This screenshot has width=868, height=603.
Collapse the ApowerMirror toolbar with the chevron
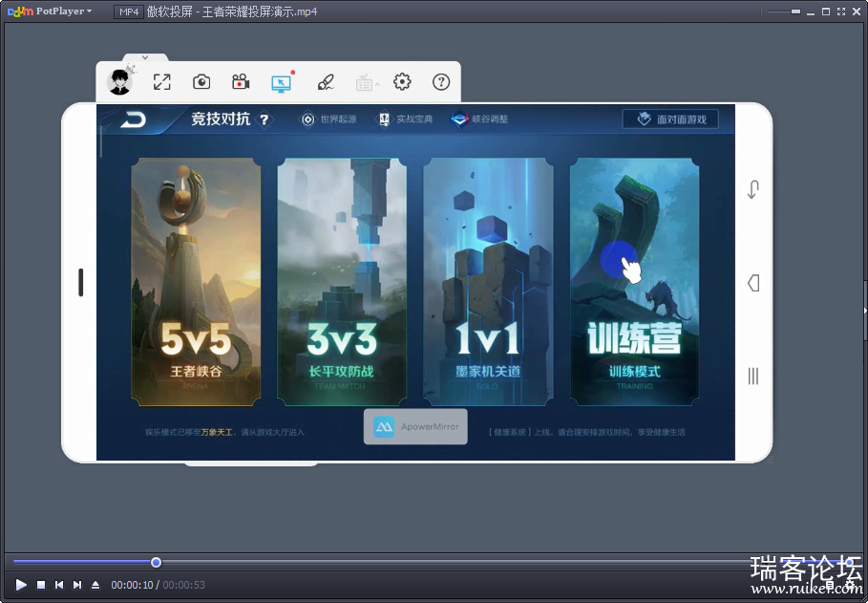[x=145, y=57]
